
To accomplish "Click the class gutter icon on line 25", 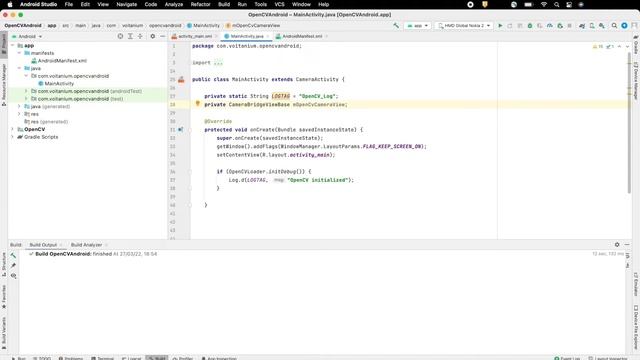I will [x=181, y=80].
